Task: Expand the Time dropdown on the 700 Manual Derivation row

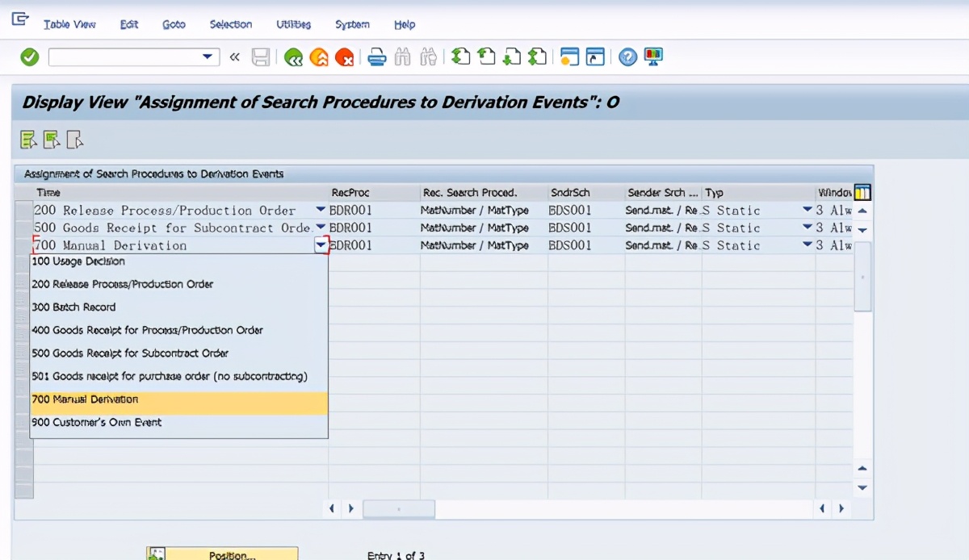Action: (x=321, y=244)
